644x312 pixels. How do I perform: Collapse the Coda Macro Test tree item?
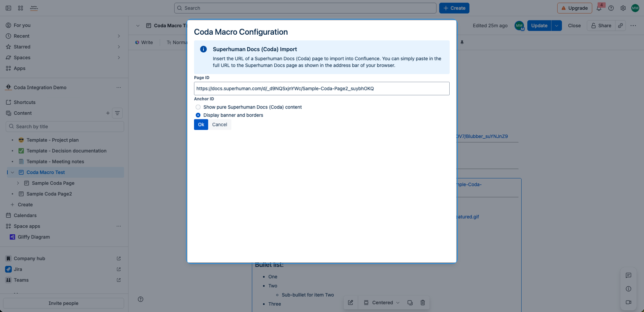[x=12, y=172]
